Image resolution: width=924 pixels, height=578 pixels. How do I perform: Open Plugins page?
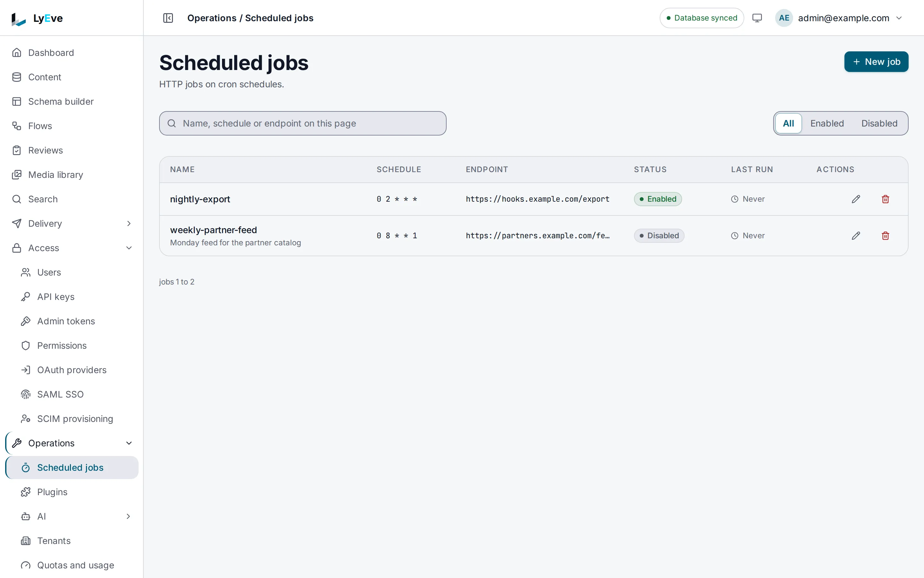click(72, 492)
